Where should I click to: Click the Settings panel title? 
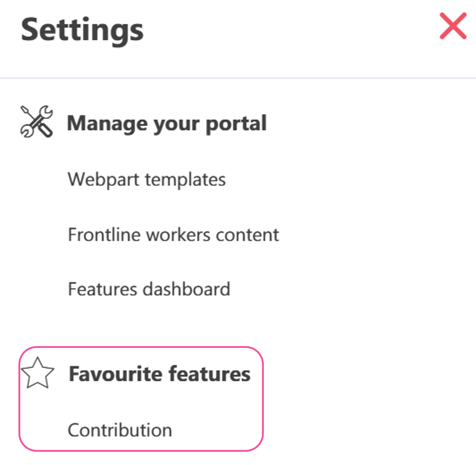tap(82, 31)
